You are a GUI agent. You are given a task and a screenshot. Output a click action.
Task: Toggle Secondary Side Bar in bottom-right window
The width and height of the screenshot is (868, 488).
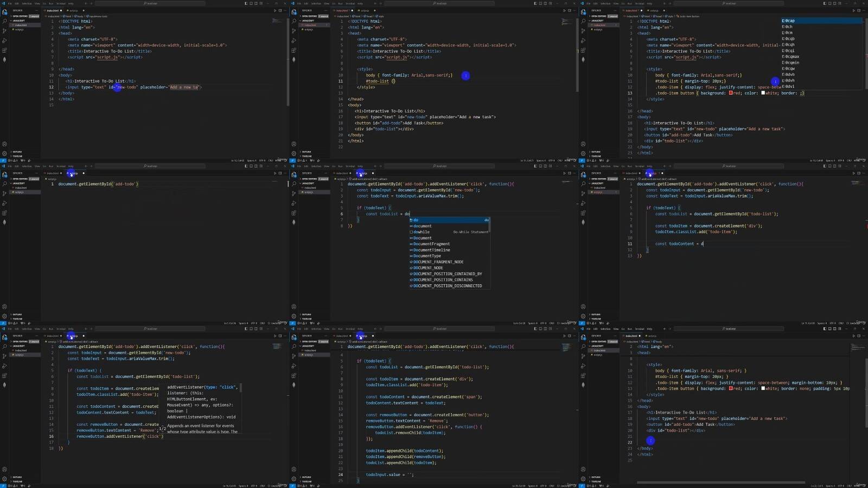pyautogui.click(x=835, y=329)
